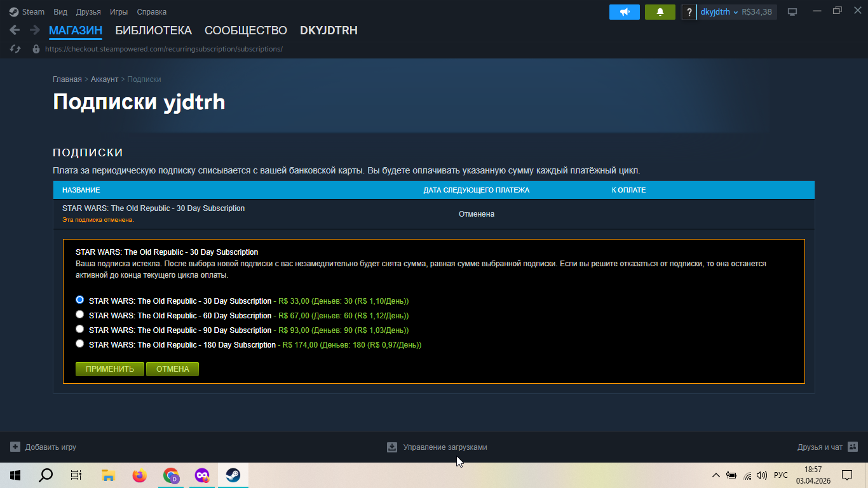This screenshot has height=488, width=868.
Task: Open the Друзья menu
Action: coord(88,11)
